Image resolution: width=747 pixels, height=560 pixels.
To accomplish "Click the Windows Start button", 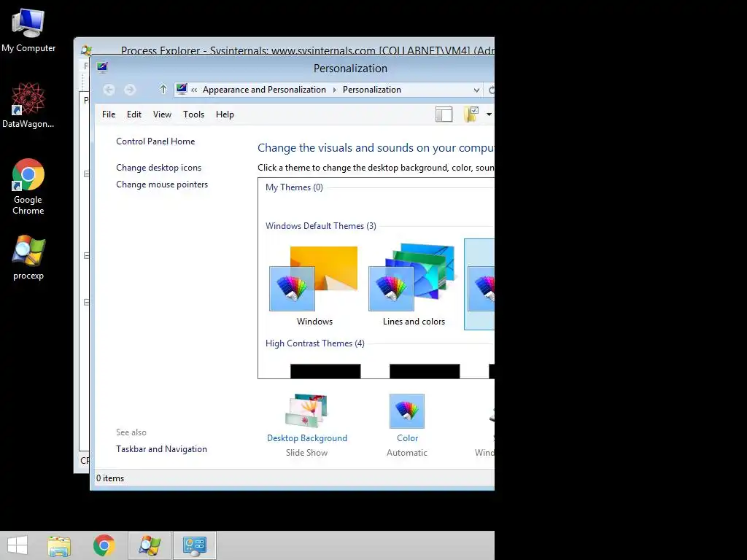I will [18, 545].
